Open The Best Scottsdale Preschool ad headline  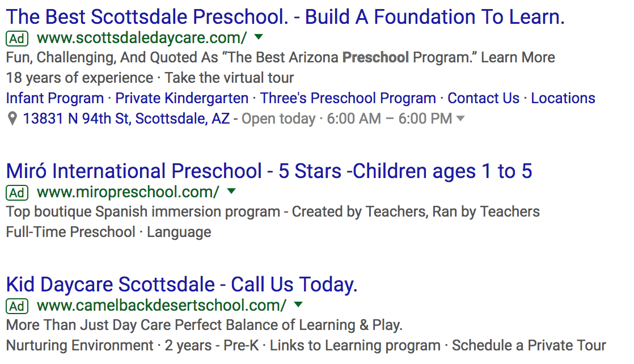[x=285, y=17]
